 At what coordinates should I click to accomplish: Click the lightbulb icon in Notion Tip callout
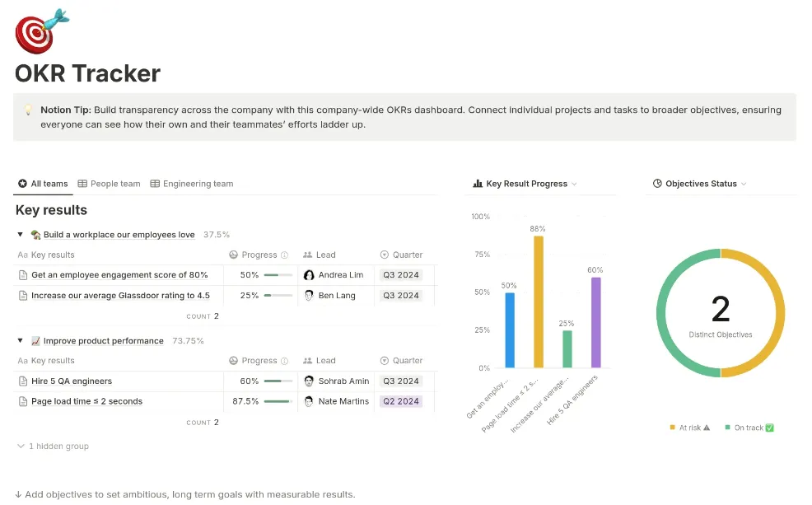pyautogui.click(x=28, y=110)
